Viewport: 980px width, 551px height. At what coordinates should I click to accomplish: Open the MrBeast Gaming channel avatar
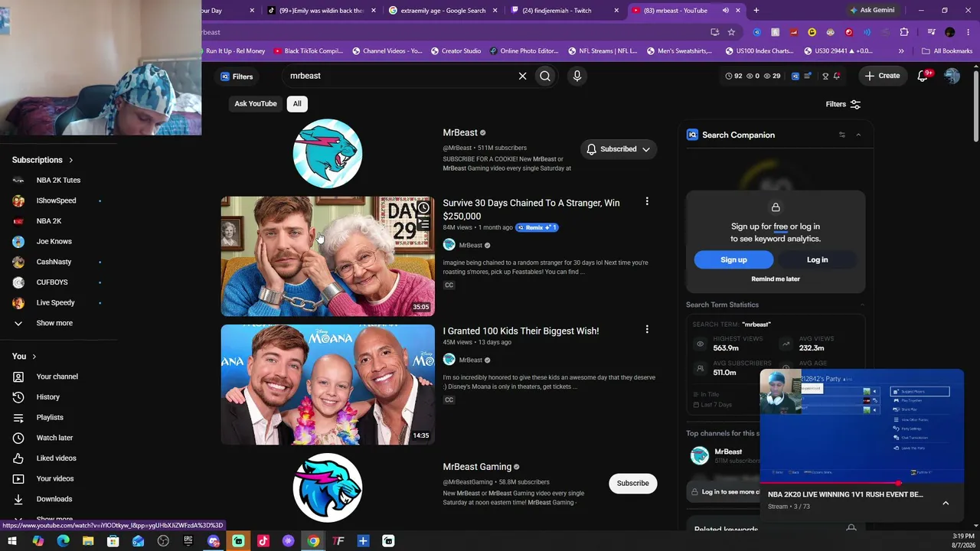[328, 488]
